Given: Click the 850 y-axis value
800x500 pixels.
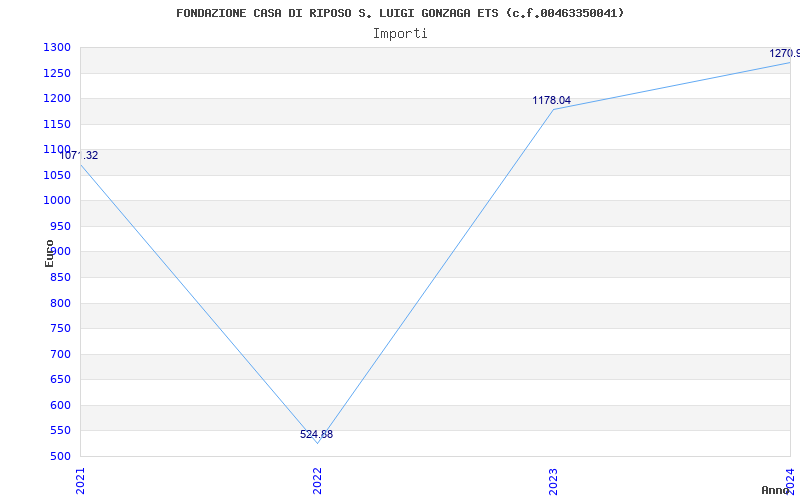Looking at the screenshot, I should click(x=60, y=278).
